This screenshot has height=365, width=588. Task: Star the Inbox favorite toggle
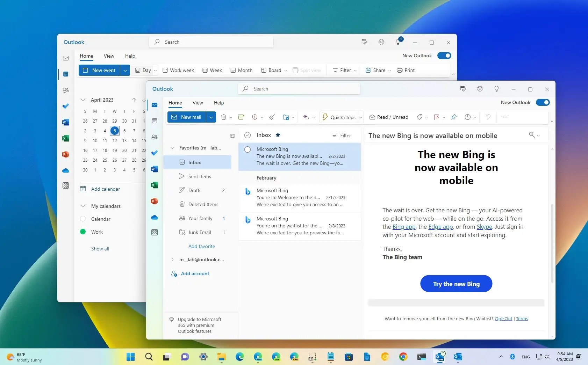278,135
